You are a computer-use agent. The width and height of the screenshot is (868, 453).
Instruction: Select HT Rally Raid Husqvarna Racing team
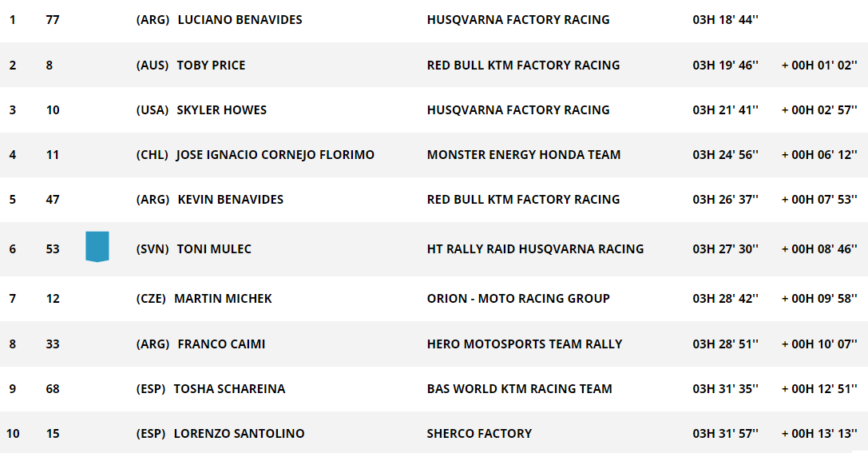pyautogui.click(x=535, y=249)
